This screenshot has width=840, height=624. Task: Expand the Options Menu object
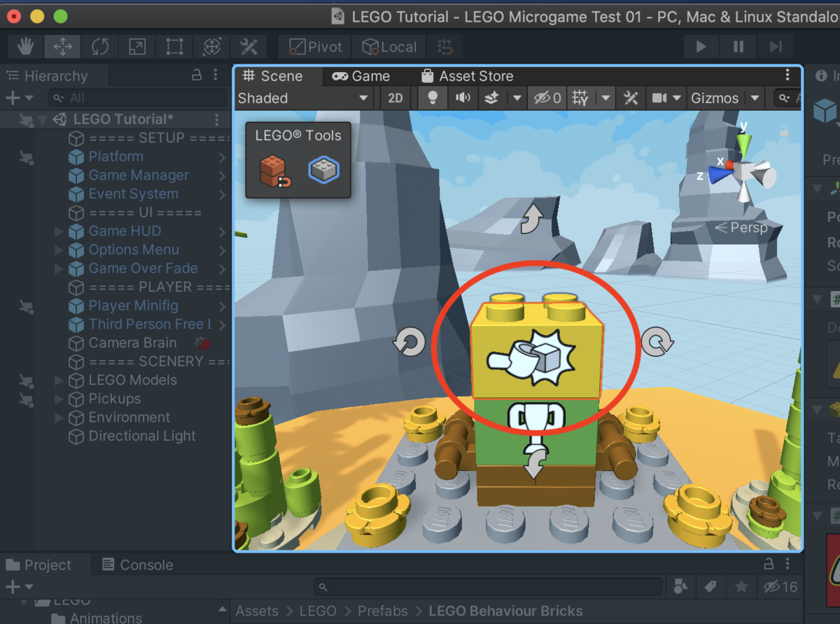click(59, 250)
